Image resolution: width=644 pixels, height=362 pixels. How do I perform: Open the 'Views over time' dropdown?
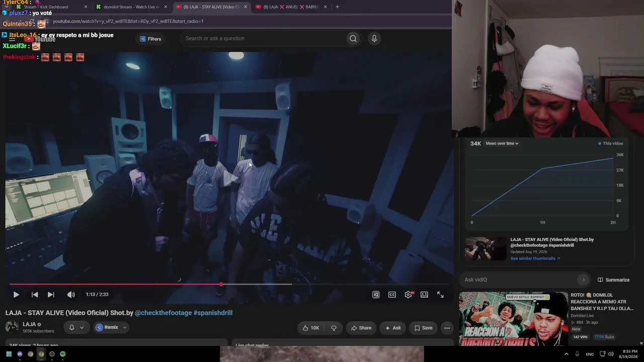tap(502, 143)
